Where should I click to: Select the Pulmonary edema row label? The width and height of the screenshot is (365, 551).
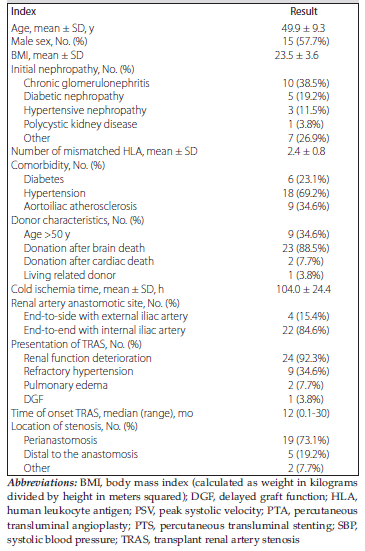pyautogui.click(x=65, y=385)
